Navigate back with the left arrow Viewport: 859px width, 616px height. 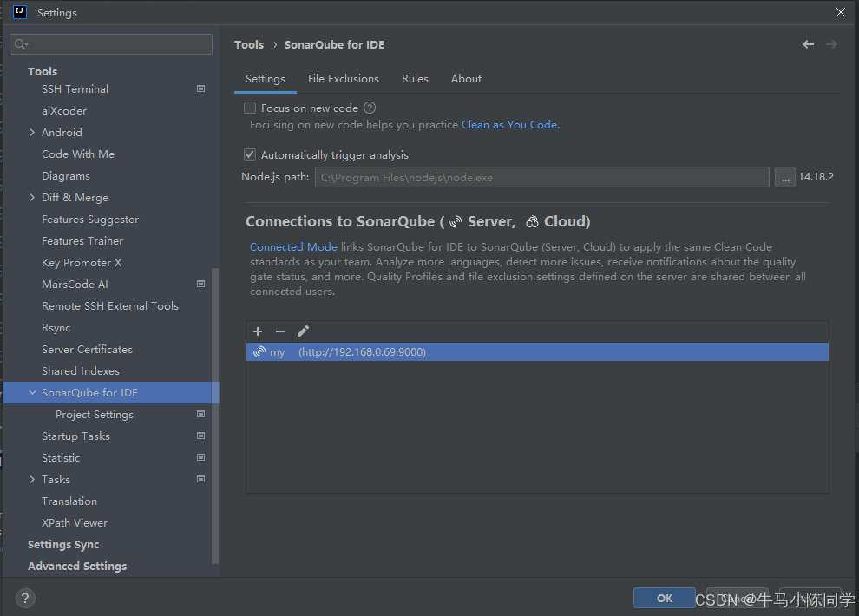[x=808, y=44]
